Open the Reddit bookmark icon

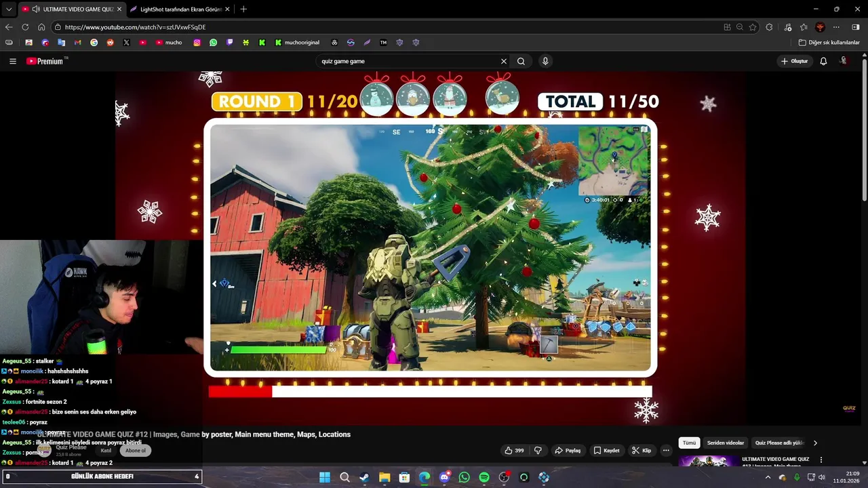point(110,42)
